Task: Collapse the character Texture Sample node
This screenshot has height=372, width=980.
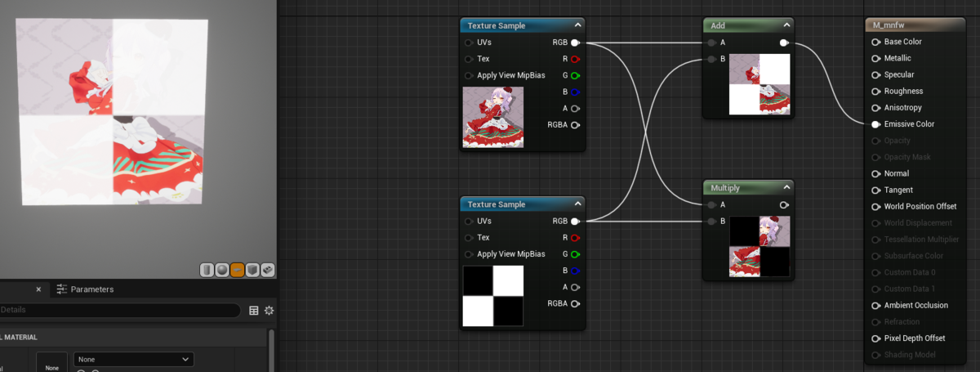Action: coord(577,25)
